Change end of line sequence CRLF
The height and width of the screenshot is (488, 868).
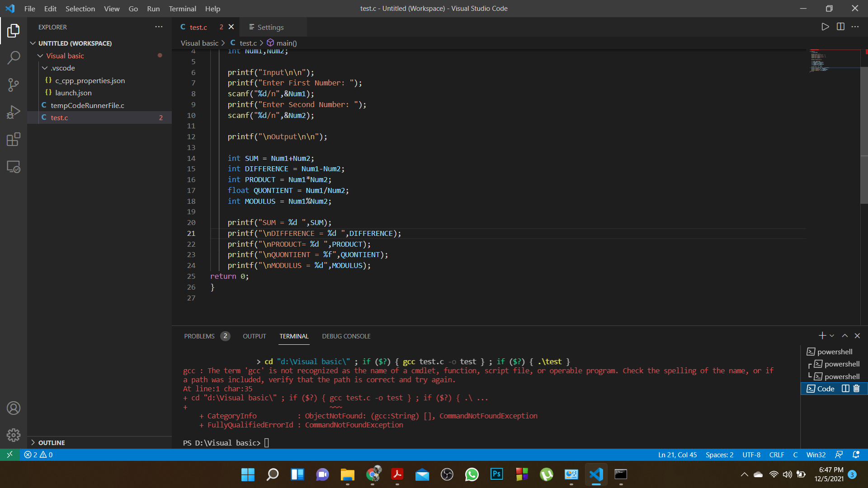click(x=777, y=455)
